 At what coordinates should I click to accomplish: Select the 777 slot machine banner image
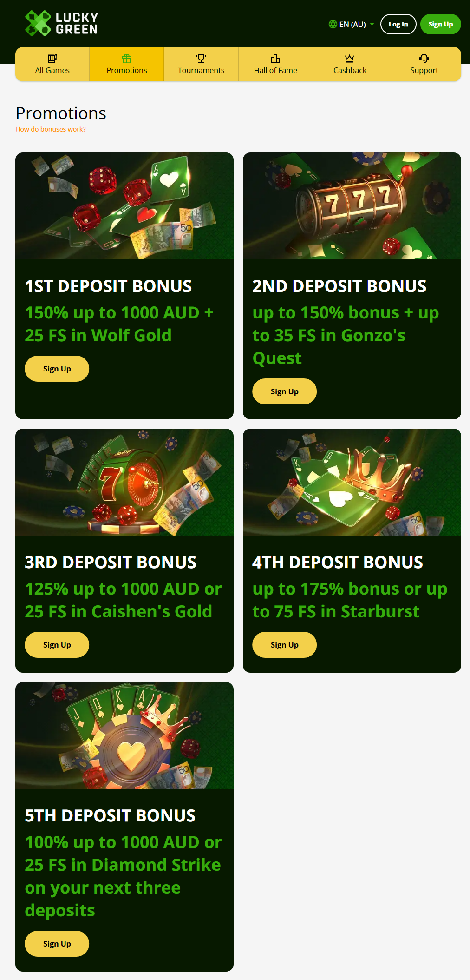(x=352, y=206)
